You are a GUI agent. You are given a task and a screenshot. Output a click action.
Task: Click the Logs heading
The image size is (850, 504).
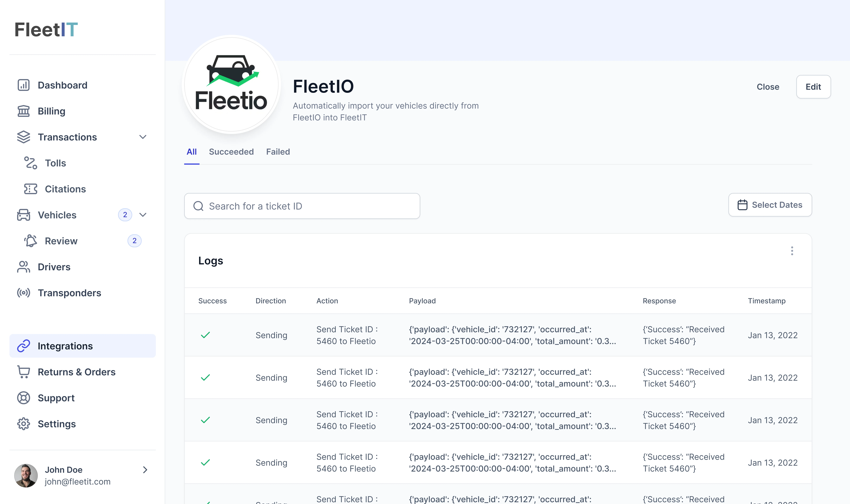click(211, 261)
